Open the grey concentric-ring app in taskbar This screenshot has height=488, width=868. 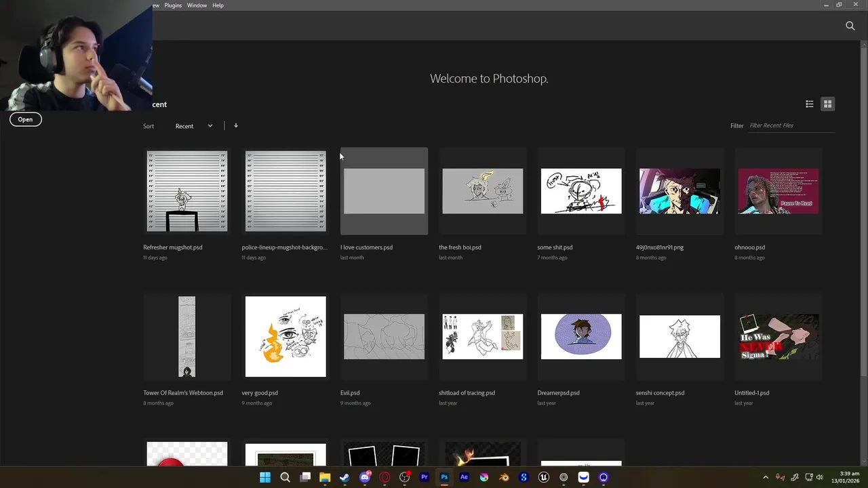564,477
